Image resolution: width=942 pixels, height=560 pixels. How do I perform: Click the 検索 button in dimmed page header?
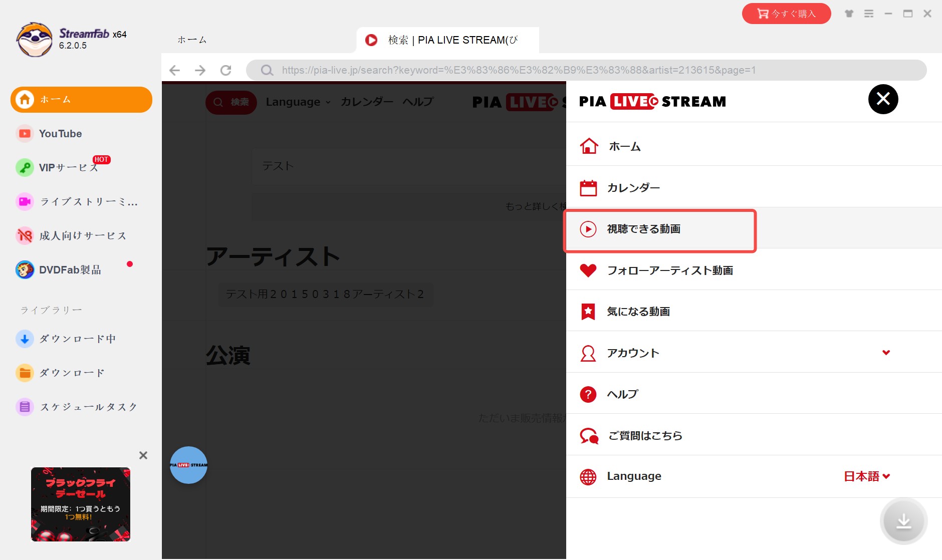click(x=231, y=102)
